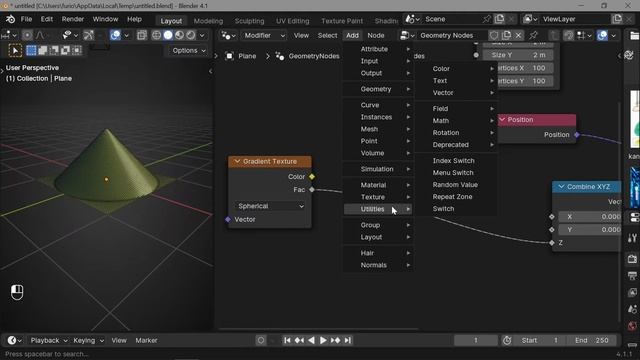Enable solid viewport shading

168,36
